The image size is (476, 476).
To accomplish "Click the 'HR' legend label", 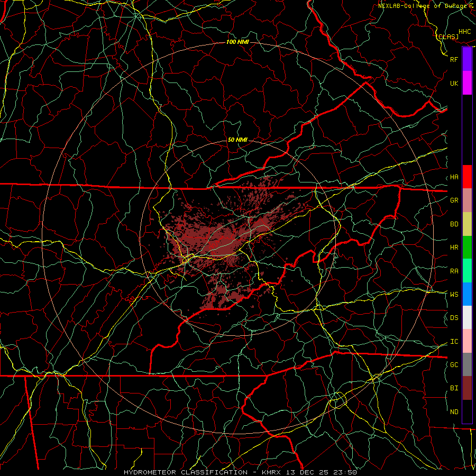I will click(x=454, y=248).
